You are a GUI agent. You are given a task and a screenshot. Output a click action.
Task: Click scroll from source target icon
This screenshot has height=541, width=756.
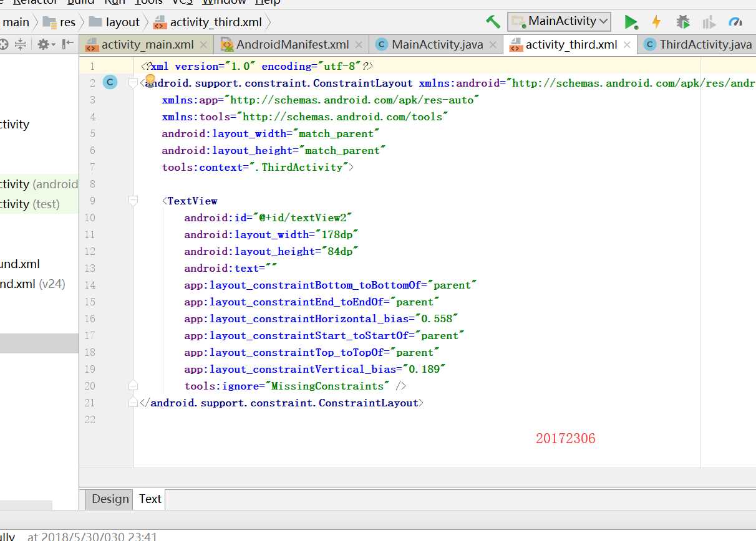[3, 44]
